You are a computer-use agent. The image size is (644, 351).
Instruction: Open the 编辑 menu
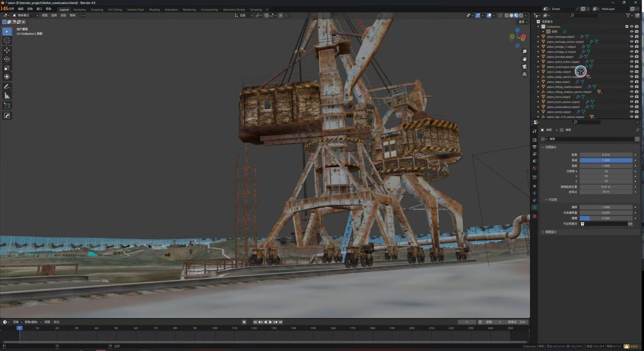(21, 9)
